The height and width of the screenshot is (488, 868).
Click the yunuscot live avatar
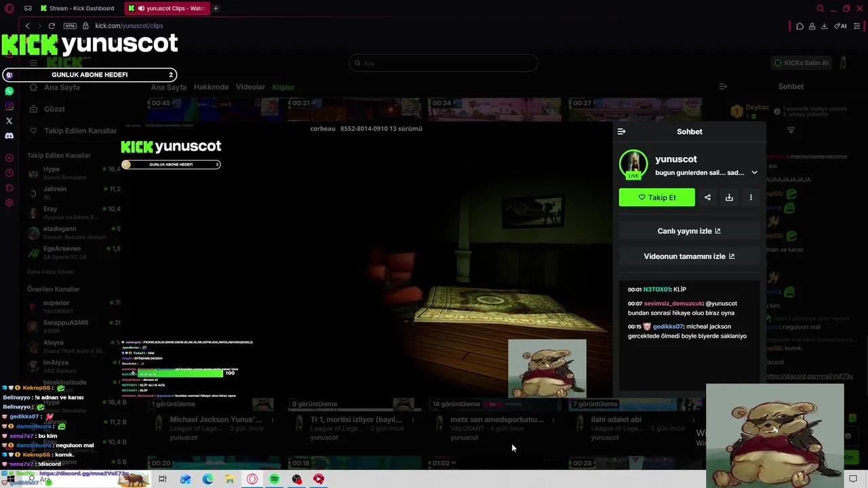point(633,164)
